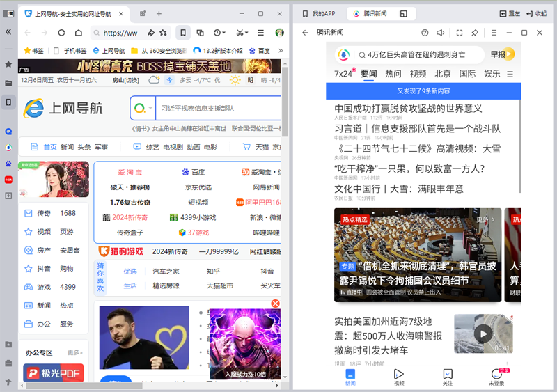
Task: Click horizontal scrollbar at browser bottom
Action: [x=84, y=385]
